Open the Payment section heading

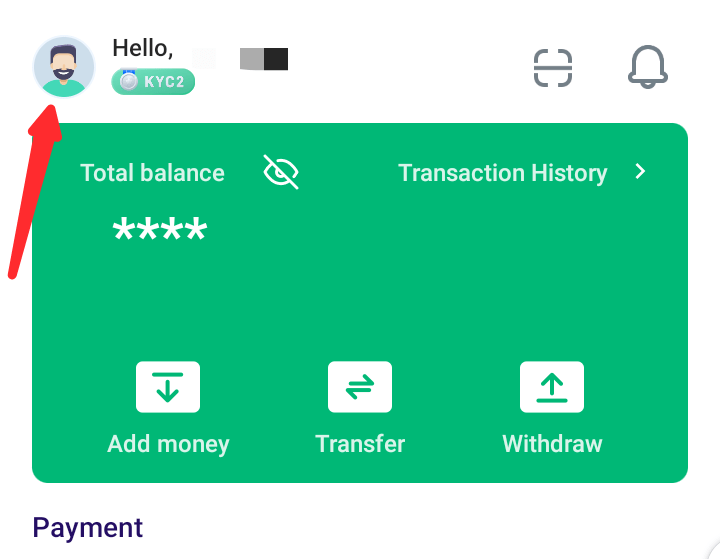88,528
